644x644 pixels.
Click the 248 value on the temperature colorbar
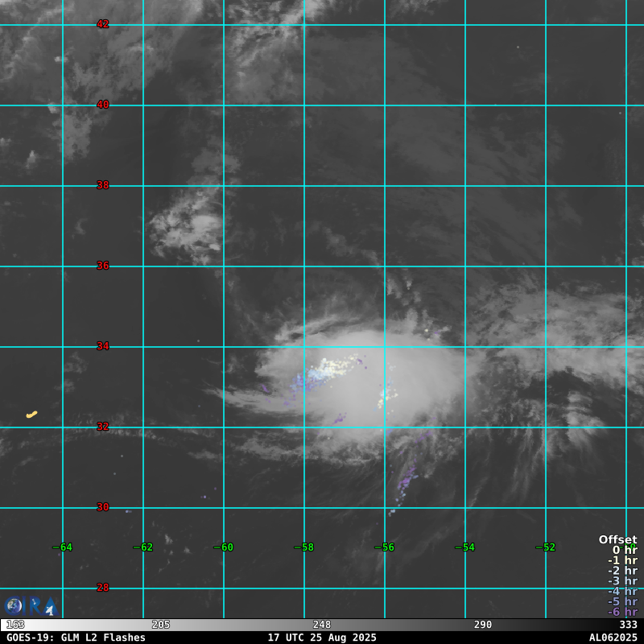[322, 625]
